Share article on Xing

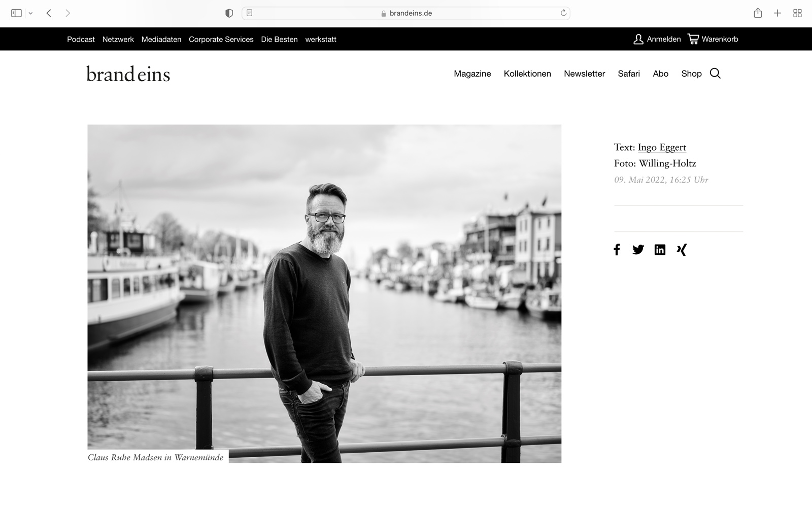682,250
